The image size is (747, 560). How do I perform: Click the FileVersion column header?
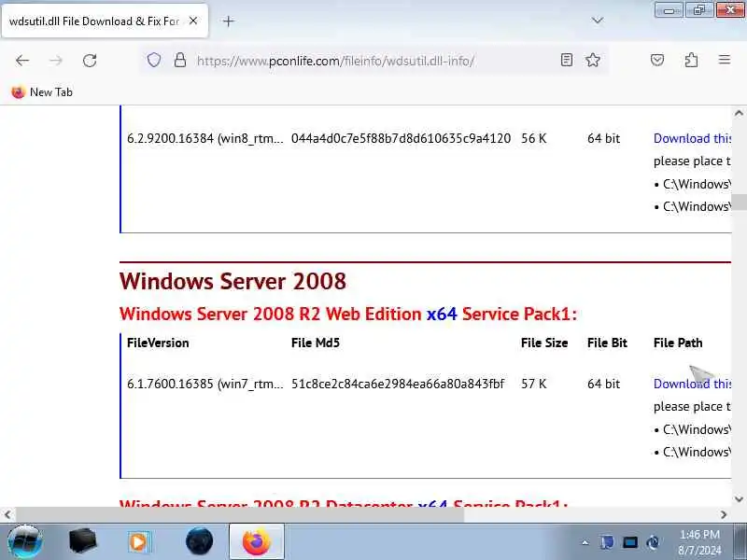(158, 343)
